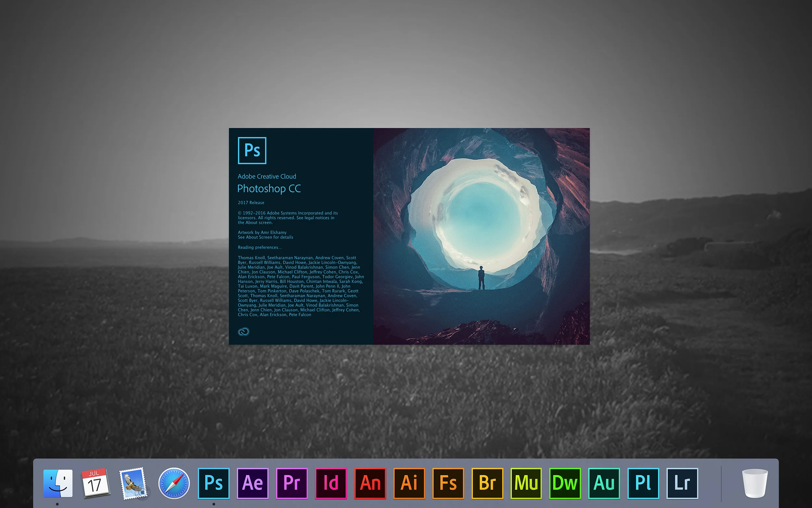Open the Trash in the dock
The image size is (812, 508).
pos(755,483)
